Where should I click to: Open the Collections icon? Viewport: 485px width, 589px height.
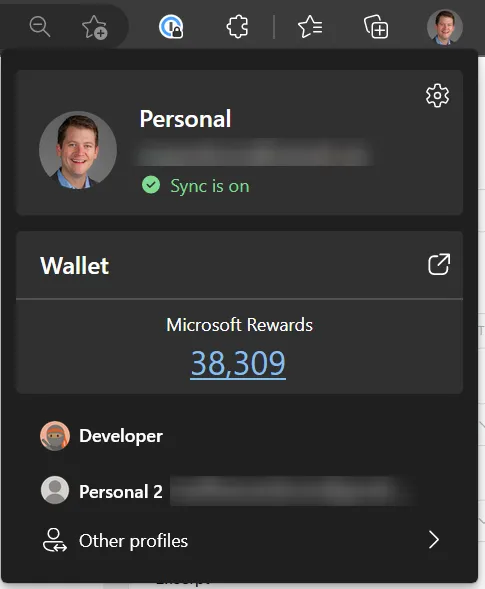click(376, 27)
